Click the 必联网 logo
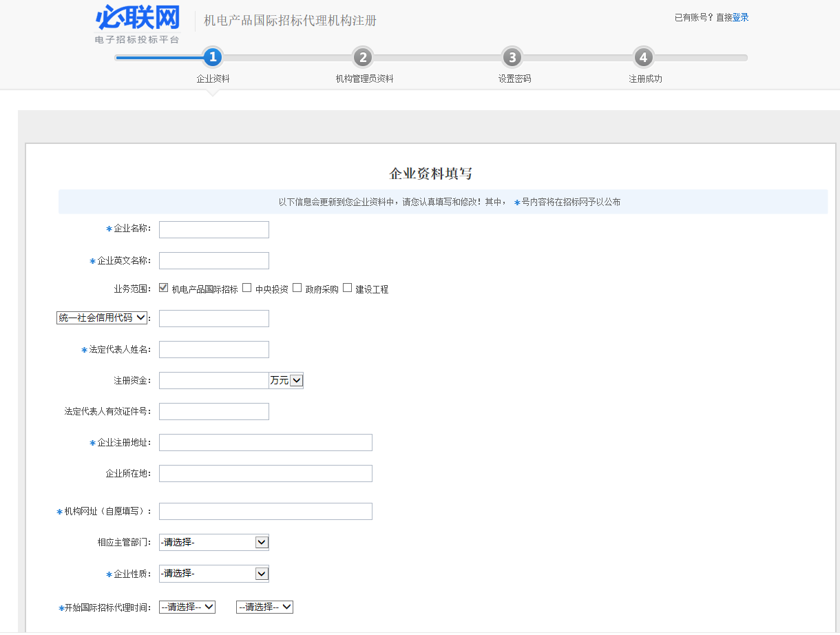Image resolution: width=840 pixels, height=635 pixels. pyautogui.click(x=138, y=24)
